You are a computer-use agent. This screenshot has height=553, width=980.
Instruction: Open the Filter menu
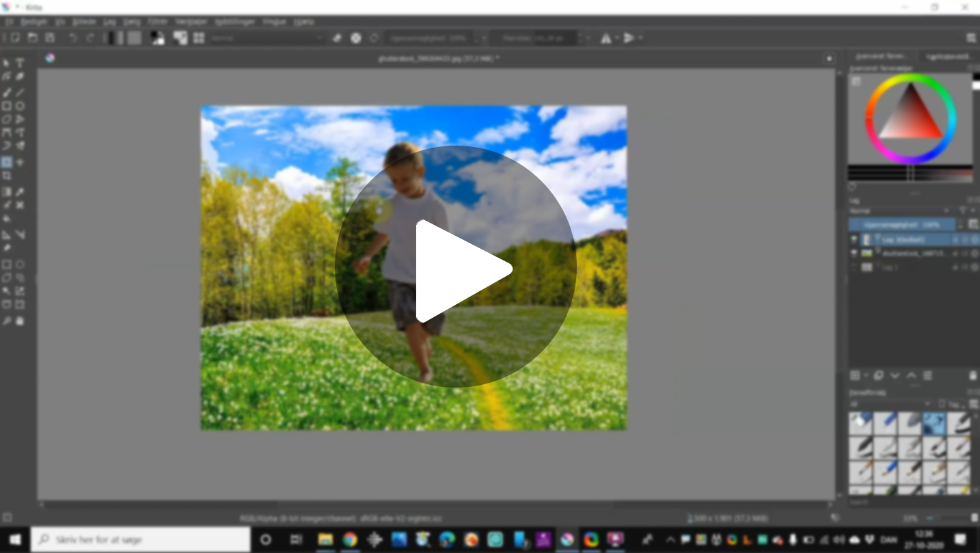pos(157,21)
